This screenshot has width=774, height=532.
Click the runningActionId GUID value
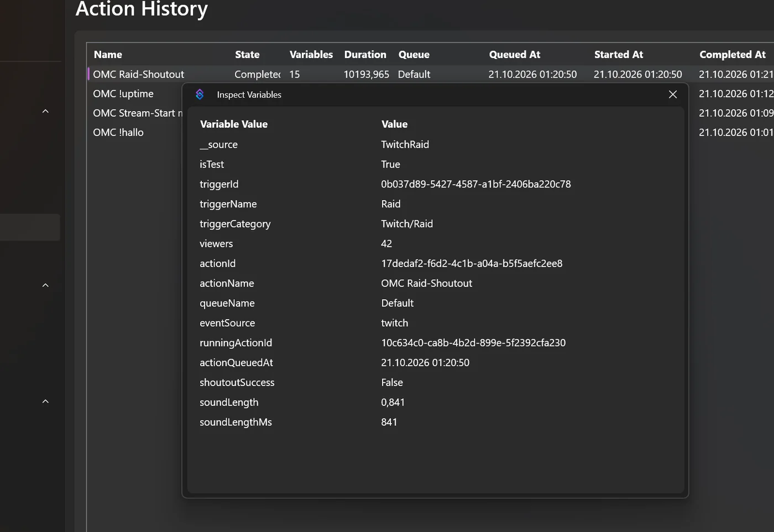(473, 343)
